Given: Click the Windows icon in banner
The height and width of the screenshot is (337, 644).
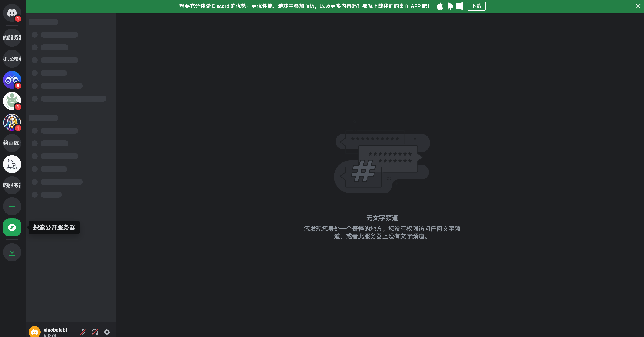Looking at the screenshot, I should pos(459,6).
